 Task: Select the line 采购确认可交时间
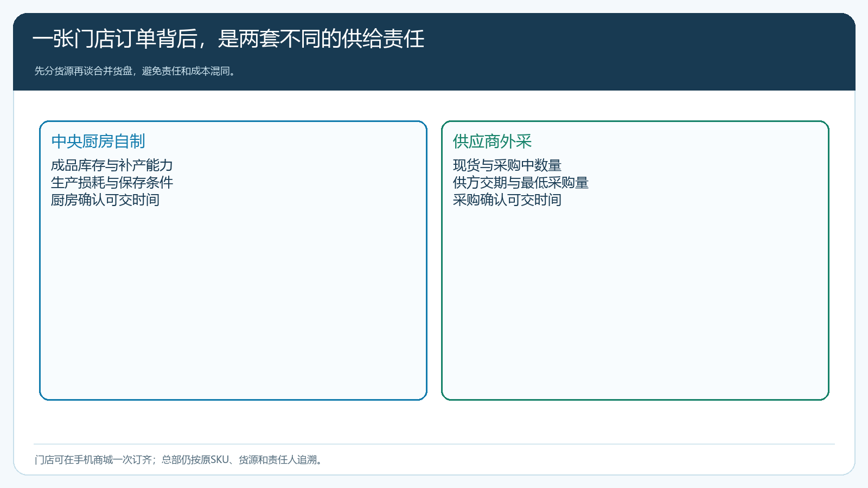pos(507,200)
